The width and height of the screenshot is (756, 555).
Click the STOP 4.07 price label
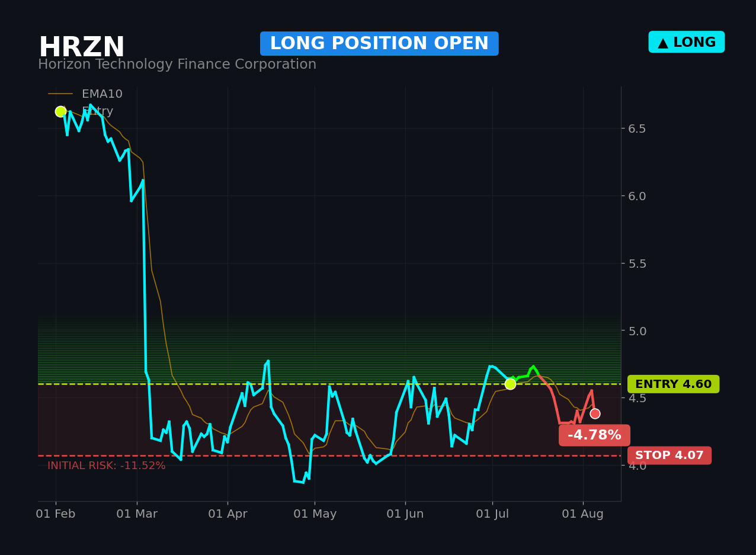669,455
